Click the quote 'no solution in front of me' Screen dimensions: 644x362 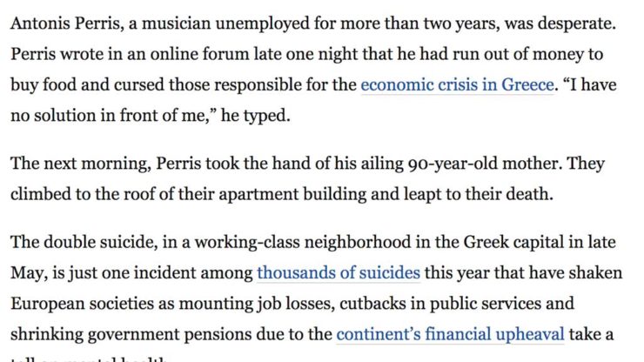(107, 116)
